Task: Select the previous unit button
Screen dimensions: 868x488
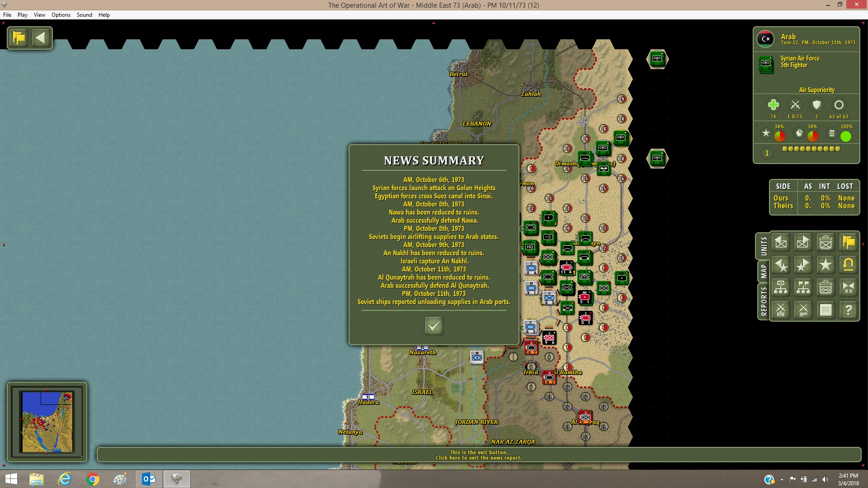Action: (x=781, y=243)
